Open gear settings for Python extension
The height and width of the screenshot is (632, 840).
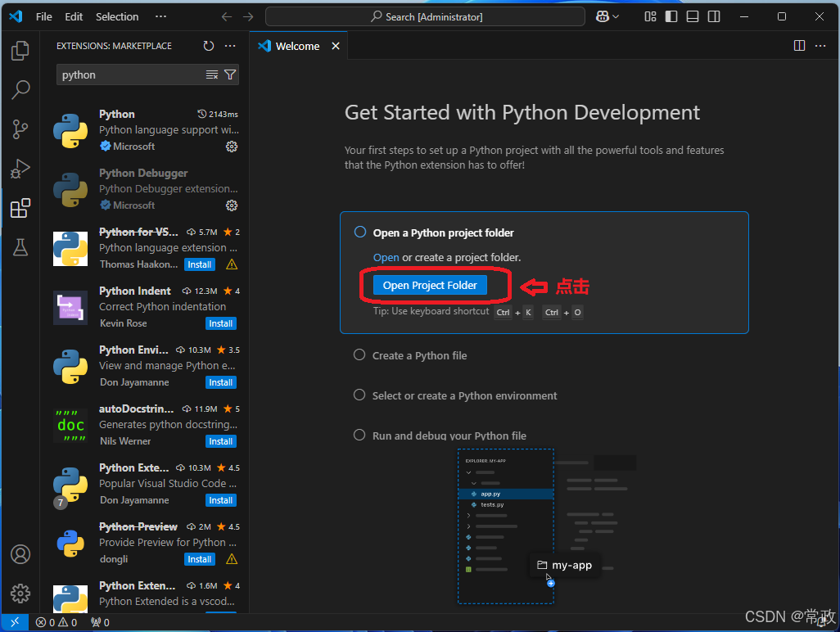[232, 147]
